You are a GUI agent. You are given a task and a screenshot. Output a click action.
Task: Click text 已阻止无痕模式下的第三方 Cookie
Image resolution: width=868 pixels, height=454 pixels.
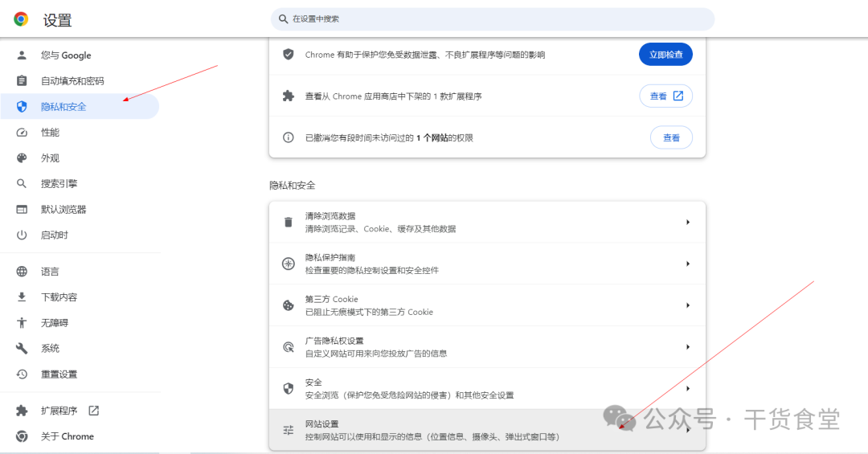[369, 312]
